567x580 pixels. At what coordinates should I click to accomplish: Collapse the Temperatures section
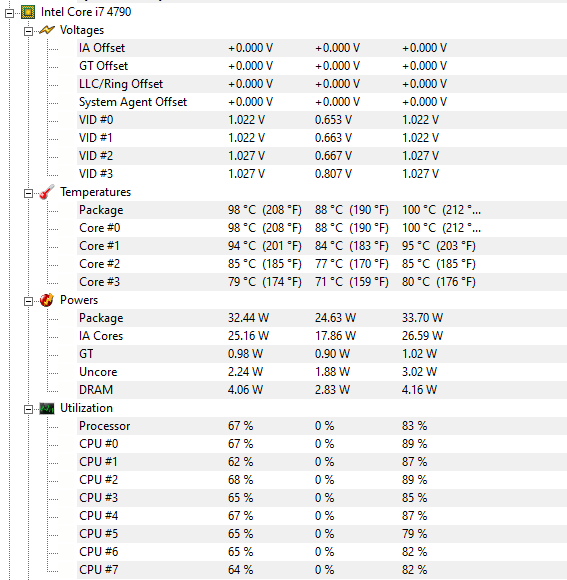coord(28,194)
